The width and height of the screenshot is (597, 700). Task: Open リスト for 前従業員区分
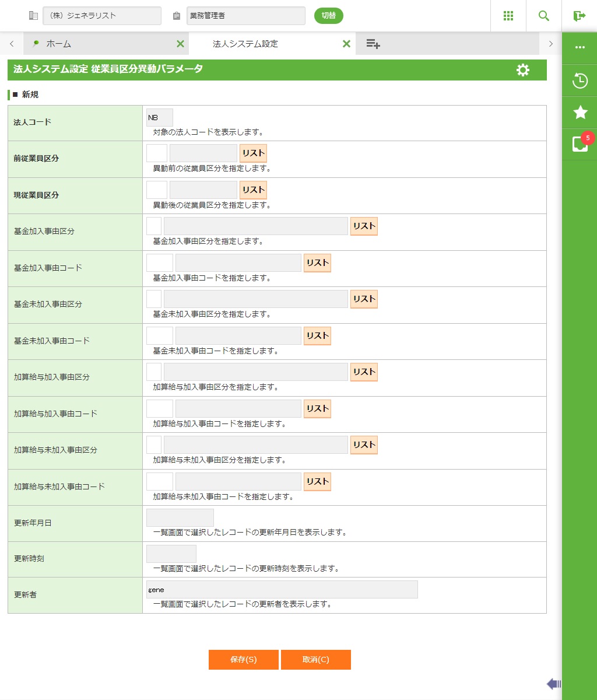tap(253, 153)
